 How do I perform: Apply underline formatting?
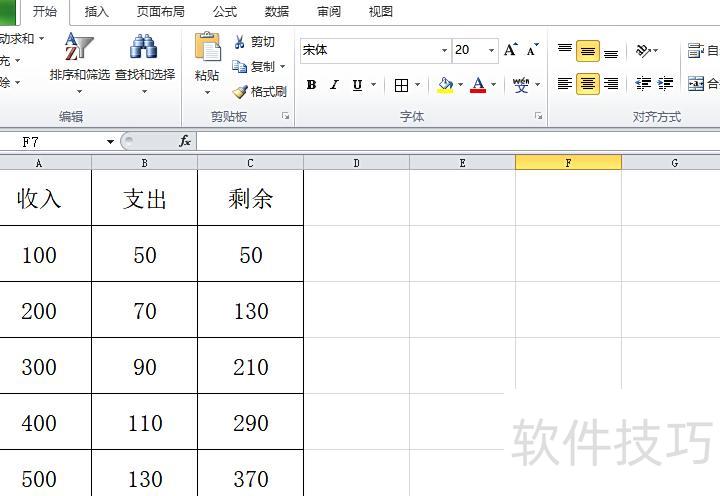click(357, 85)
